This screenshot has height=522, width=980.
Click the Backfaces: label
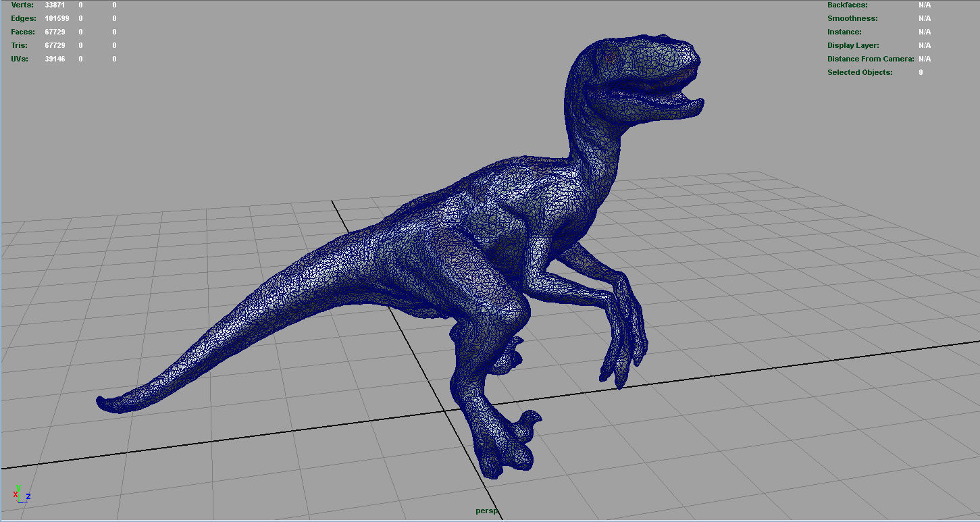[x=848, y=5]
